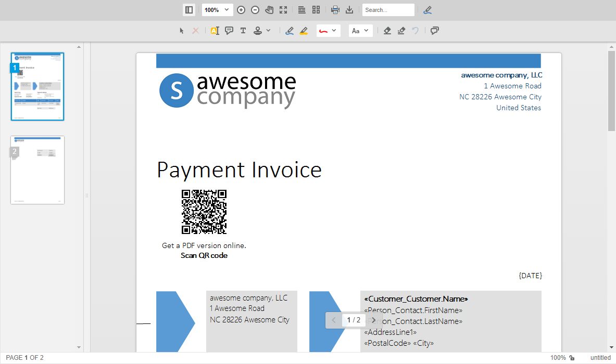Image resolution: width=616 pixels, height=364 pixels.
Task: Click the «AddressLine1» merge field
Action: click(391, 332)
